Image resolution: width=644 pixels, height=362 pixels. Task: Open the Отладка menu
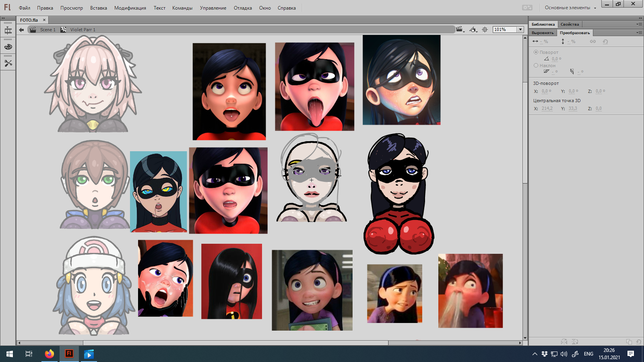tap(243, 8)
